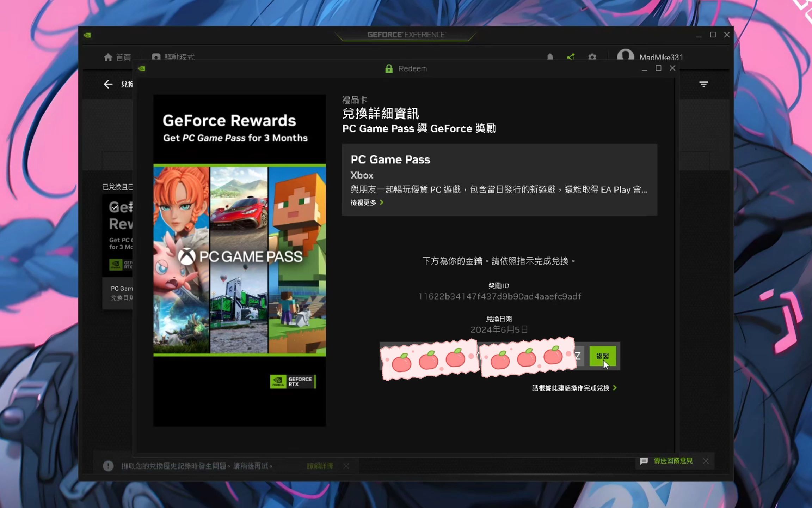Image resolution: width=812 pixels, height=508 pixels.
Task: Select the 獎勵 ID value text
Action: [499, 296]
